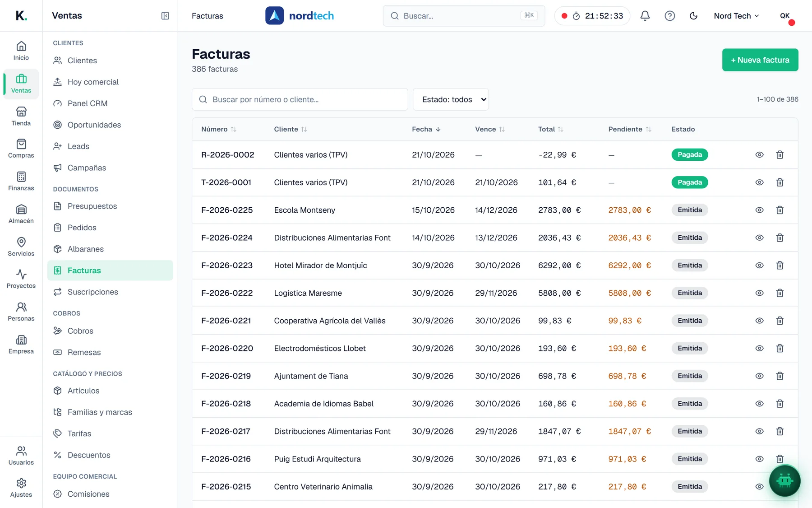The height and width of the screenshot is (508, 812).
Task: Focus the global Buscar search field
Action: (x=464, y=16)
